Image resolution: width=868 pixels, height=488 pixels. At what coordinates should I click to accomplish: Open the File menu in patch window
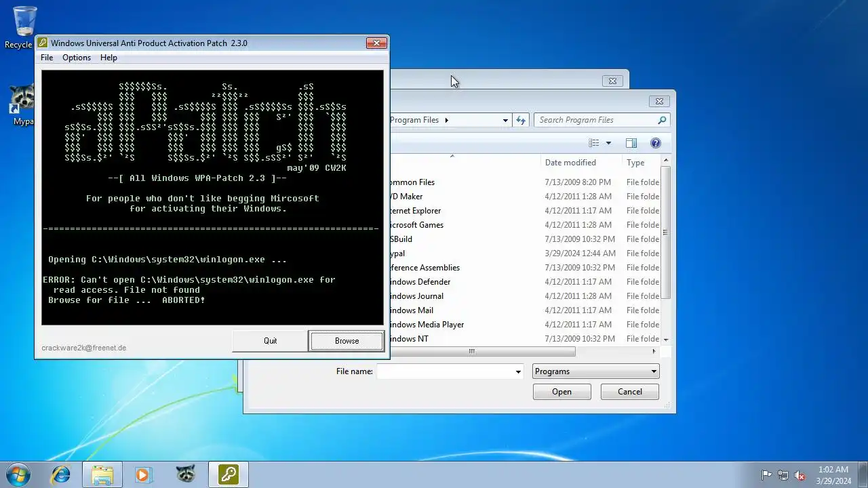(47, 58)
